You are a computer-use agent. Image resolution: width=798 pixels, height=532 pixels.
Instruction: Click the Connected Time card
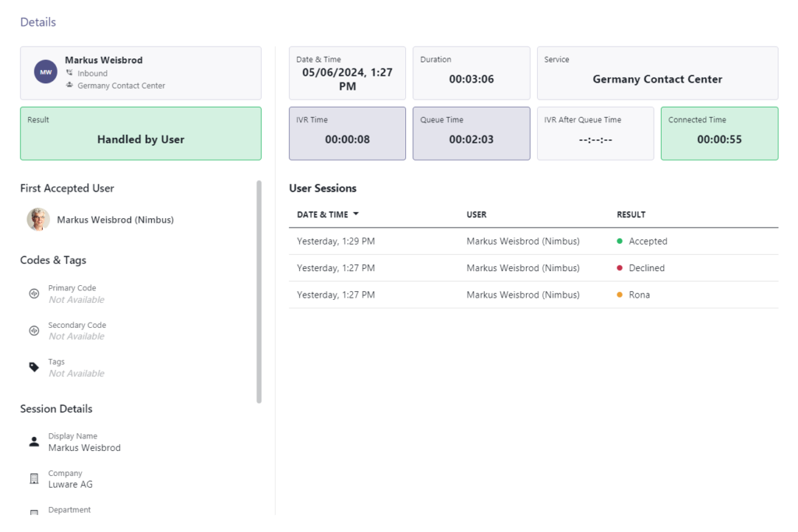719,133
